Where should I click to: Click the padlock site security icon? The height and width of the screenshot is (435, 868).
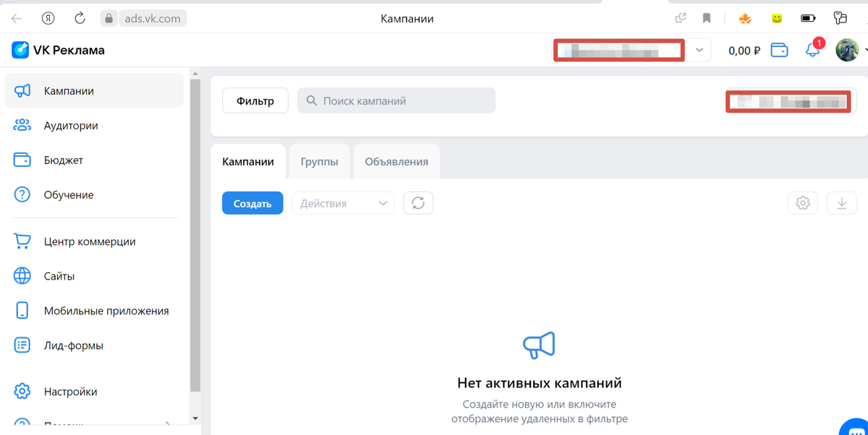109,18
